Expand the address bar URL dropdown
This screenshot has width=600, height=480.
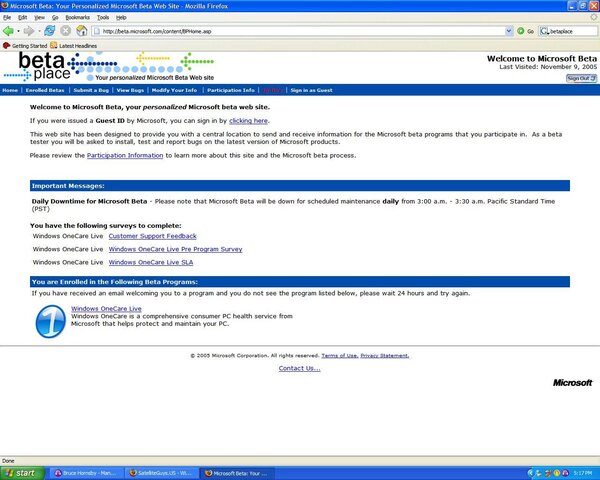point(509,31)
